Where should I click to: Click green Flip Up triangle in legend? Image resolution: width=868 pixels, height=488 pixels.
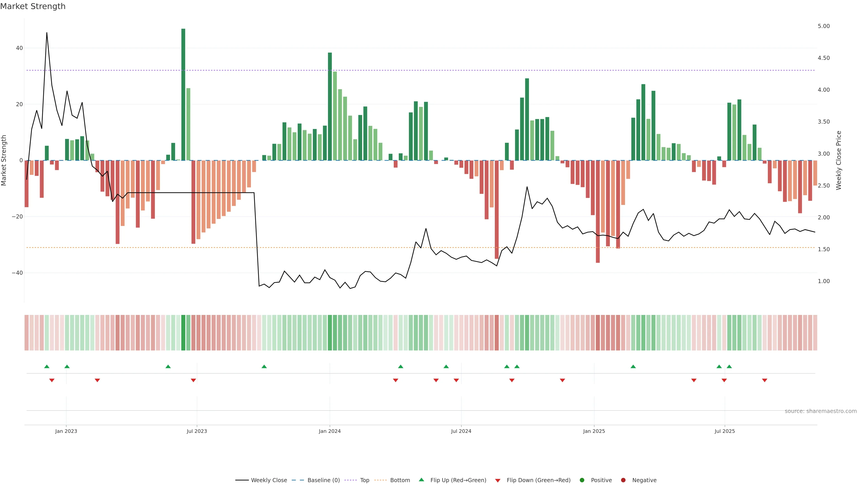421,480
